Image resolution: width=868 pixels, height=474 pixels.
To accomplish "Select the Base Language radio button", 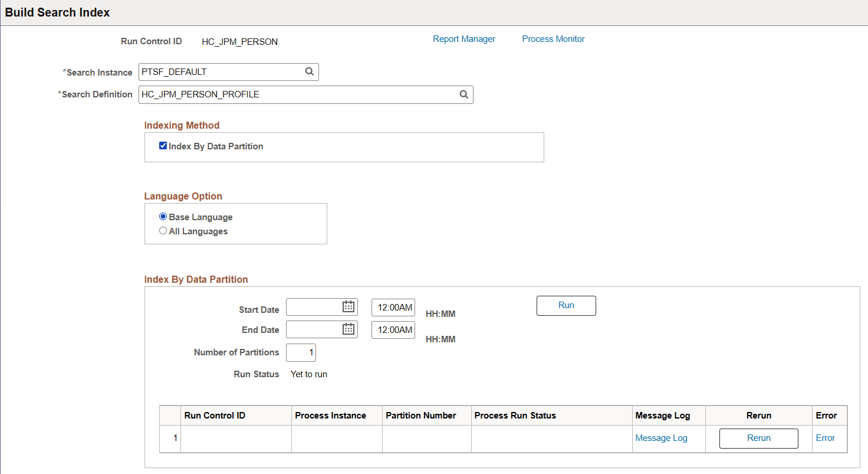I will [163, 216].
